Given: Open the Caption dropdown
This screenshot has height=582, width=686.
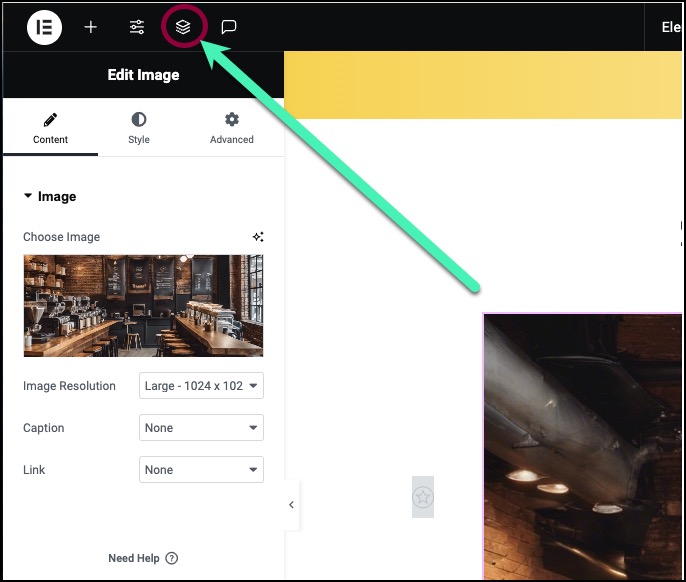Looking at the screenshot, I should [x=201, y=428].
